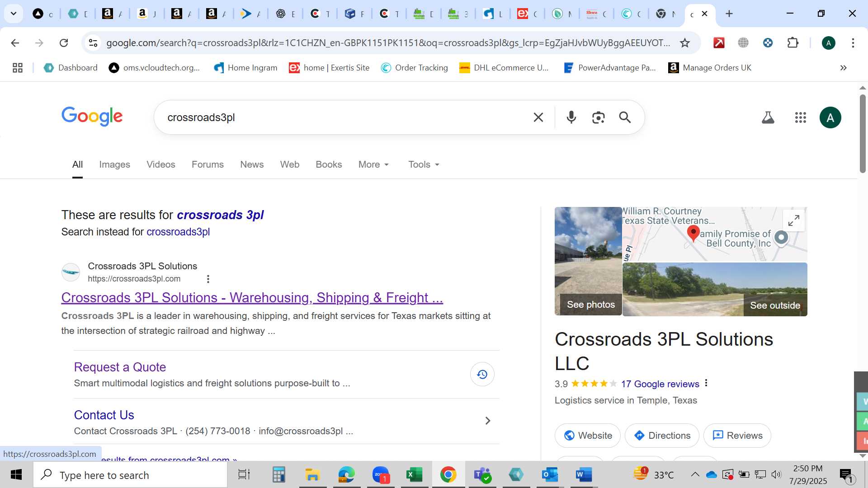
Task: Open 17 Google reviews link
Action: (x=660, y=384)
